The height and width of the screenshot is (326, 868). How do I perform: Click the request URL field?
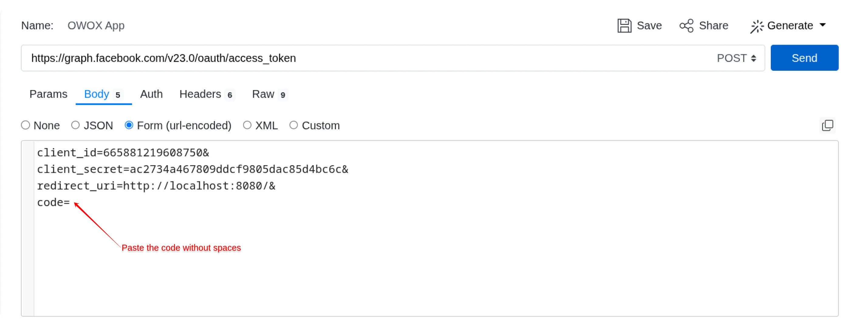337,58
